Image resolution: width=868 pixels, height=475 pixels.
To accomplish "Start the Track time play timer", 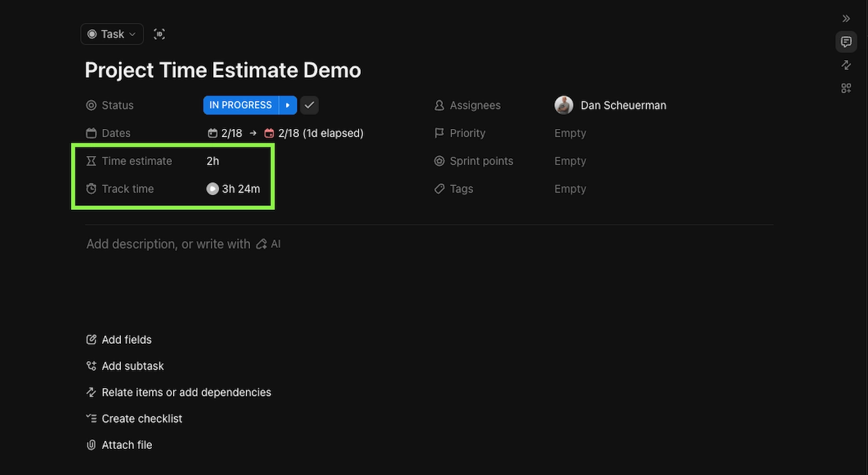I will [x=213, y=189].
